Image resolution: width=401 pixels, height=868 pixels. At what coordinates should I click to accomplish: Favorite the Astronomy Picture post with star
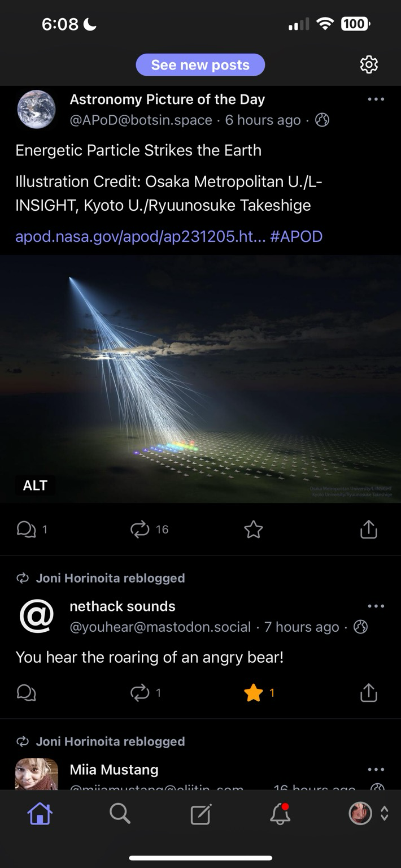click(x=254, y=530)
